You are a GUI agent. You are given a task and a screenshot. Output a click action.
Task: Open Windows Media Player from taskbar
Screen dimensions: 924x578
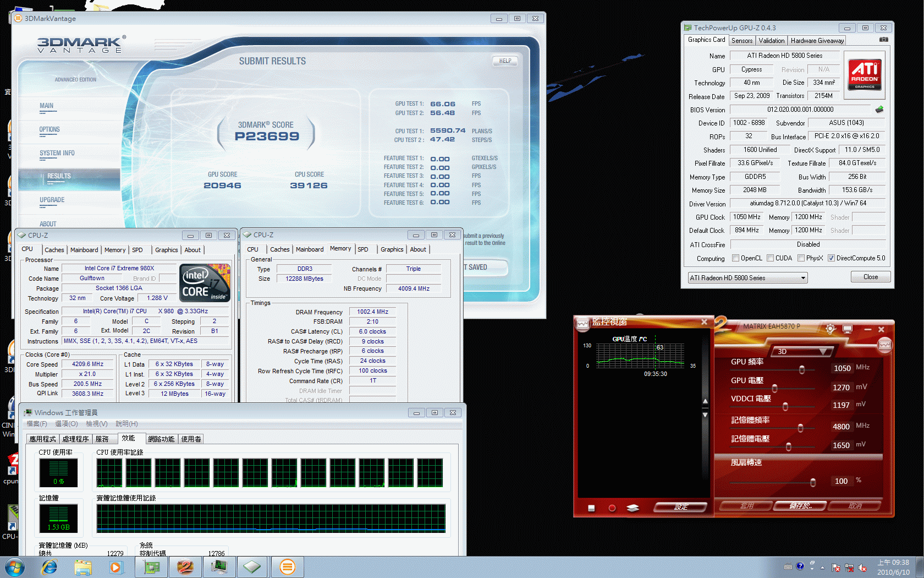[116, 567]
